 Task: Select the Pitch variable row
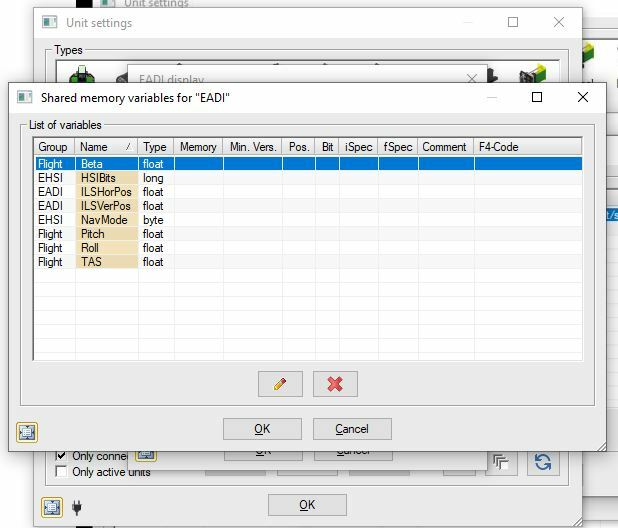tap(308, 234)
